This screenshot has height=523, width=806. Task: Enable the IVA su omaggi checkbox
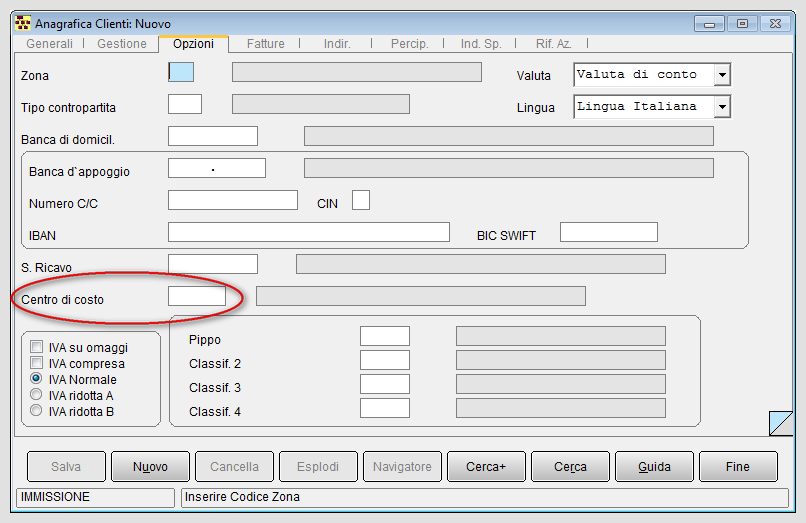click(36, 347)
